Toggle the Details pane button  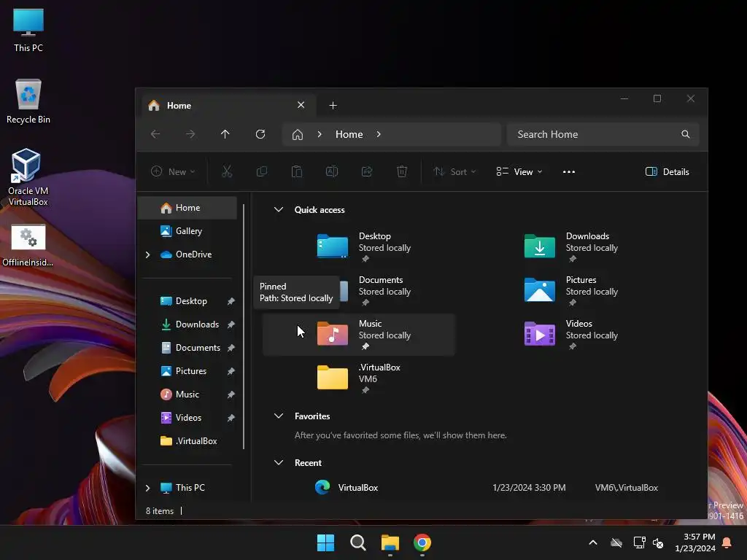667,172
